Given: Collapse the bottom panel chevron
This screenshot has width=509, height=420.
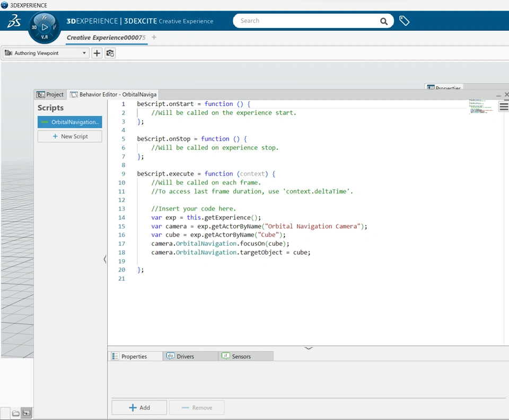Looking at the screenshot, I should point(309,348).
